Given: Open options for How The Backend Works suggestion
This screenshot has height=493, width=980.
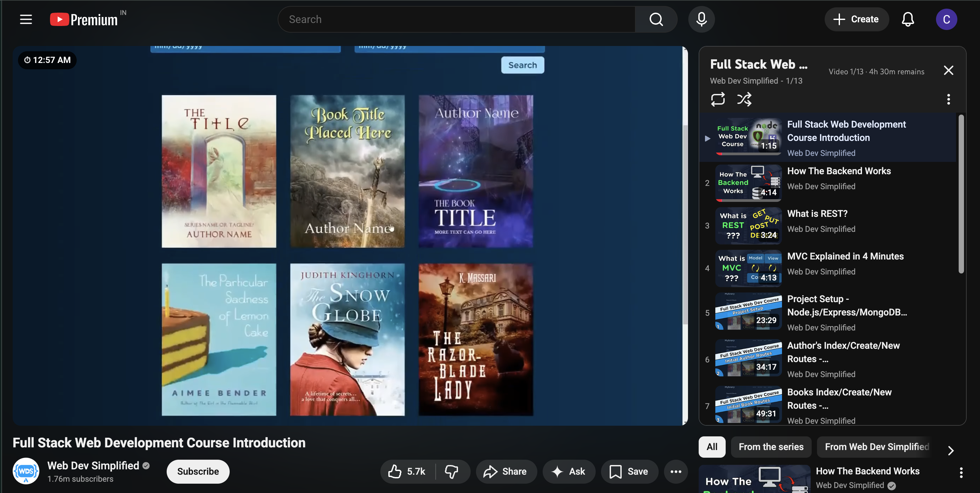Looking at the screenshot, I should 961,472.
